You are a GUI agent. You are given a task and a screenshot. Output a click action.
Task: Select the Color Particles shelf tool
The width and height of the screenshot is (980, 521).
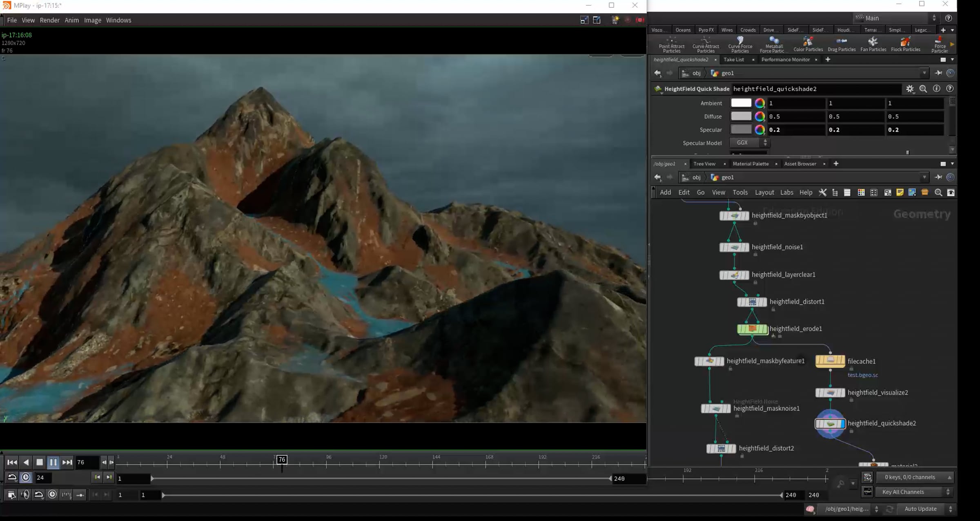pyautogui.click(x=808, y=44)
